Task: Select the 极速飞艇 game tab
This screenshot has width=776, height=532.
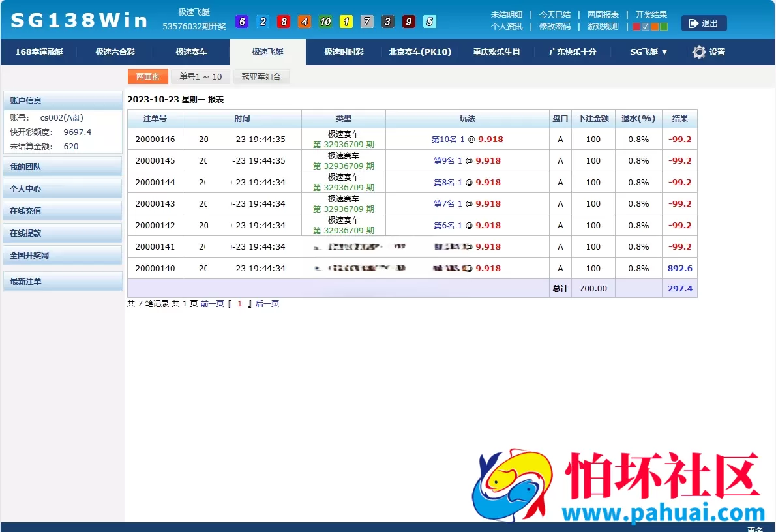Action: (x=267, y=52)
